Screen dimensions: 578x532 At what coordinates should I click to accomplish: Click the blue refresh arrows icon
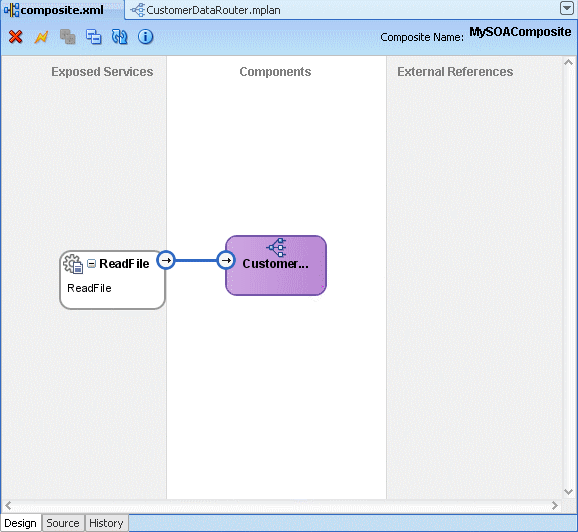tap(119, 37)
